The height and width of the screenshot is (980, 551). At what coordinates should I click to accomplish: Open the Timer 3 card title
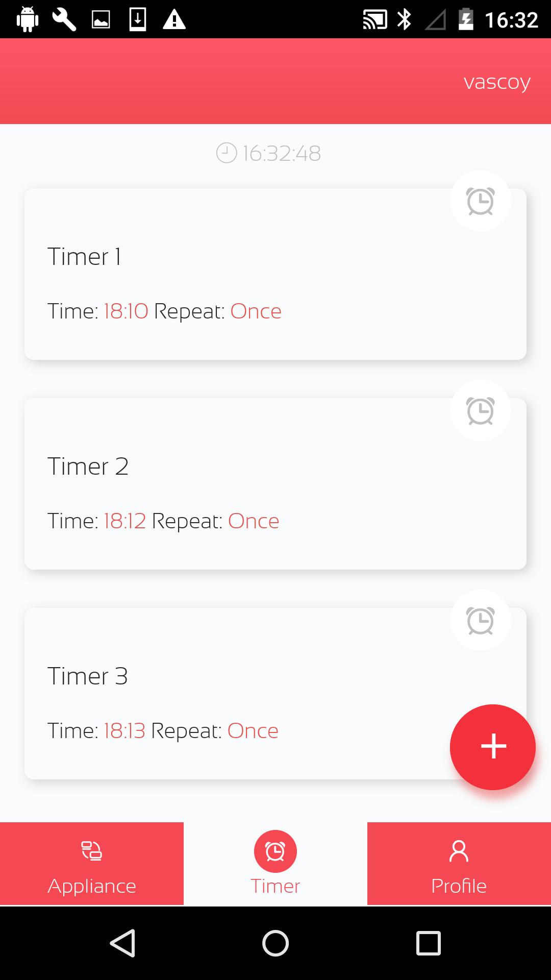pos(88,676)
